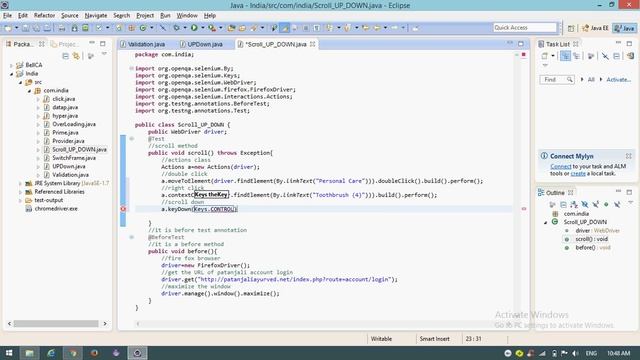Toggle Hide Non-Public Members green dot in Outline

pos(606,204)
